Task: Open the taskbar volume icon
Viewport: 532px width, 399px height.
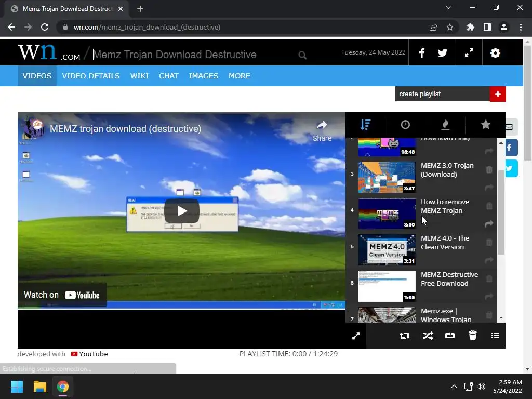Action: (481, 387)
